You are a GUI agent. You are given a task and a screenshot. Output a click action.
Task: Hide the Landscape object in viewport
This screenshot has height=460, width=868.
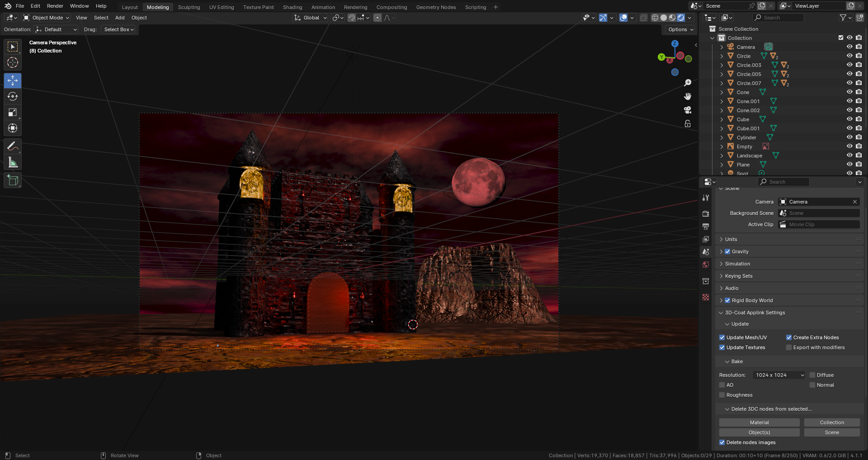click(849, 155)
